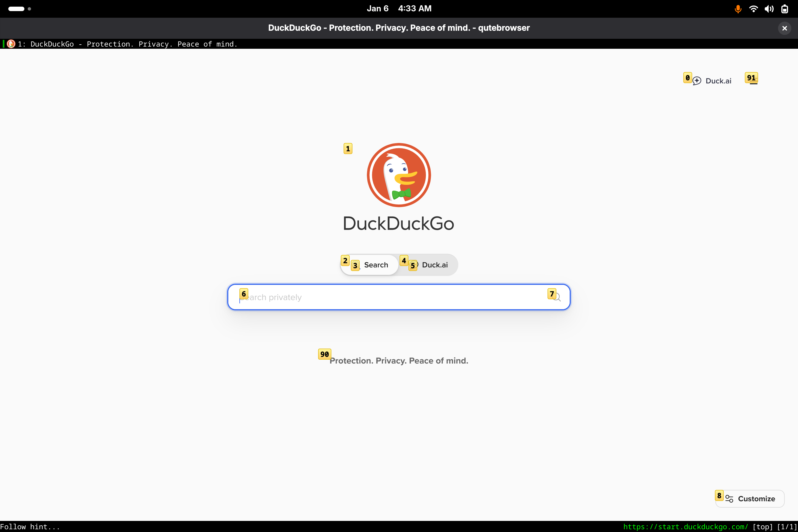Click the microphone icon in system bar
The height and width of the screenshot is (532, 798).
pos(738,9)
